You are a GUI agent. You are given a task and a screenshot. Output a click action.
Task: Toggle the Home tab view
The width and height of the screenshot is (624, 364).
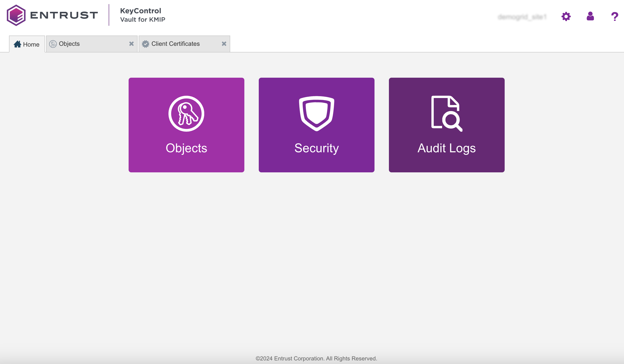click(26, 43)
